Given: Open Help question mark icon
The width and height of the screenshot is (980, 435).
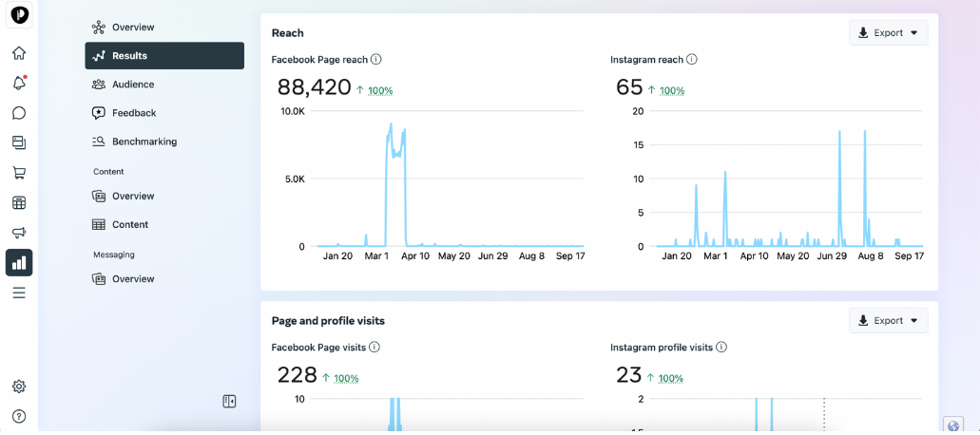Looking at the screenshot, I should point(19,416).
